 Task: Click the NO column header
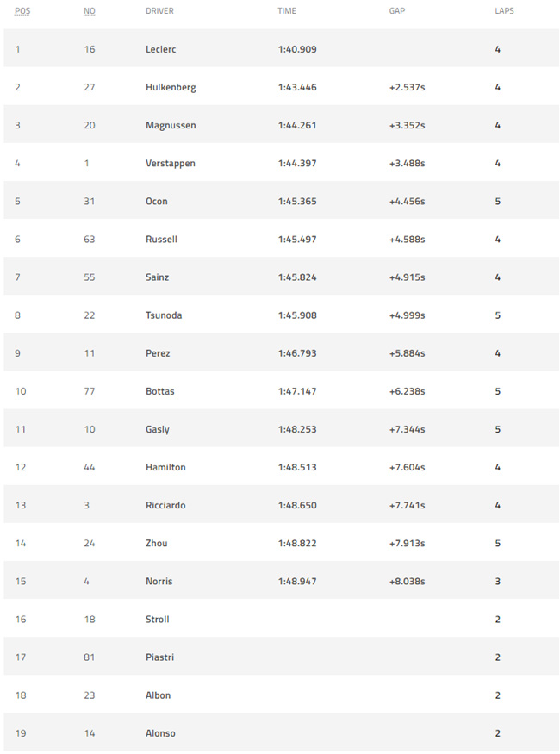[x=90, y=10]
